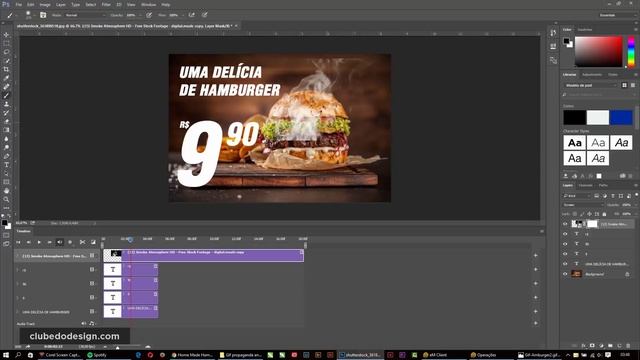Toggle Quick Mask mode

pyautogui.click(x=6, y=235)
